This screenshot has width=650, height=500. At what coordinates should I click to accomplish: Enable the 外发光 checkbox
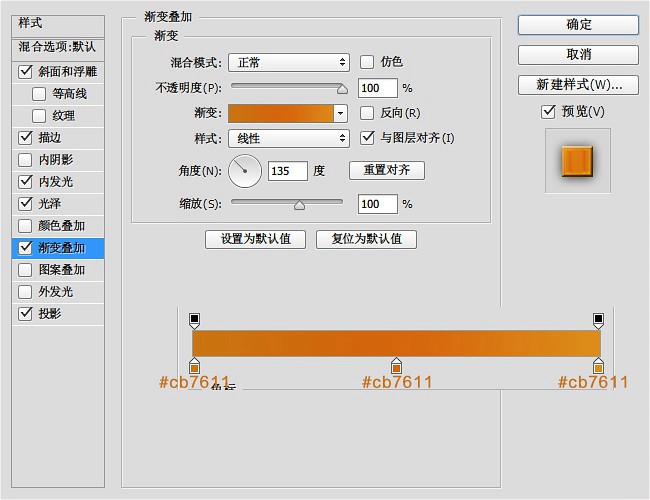[25, 292]
